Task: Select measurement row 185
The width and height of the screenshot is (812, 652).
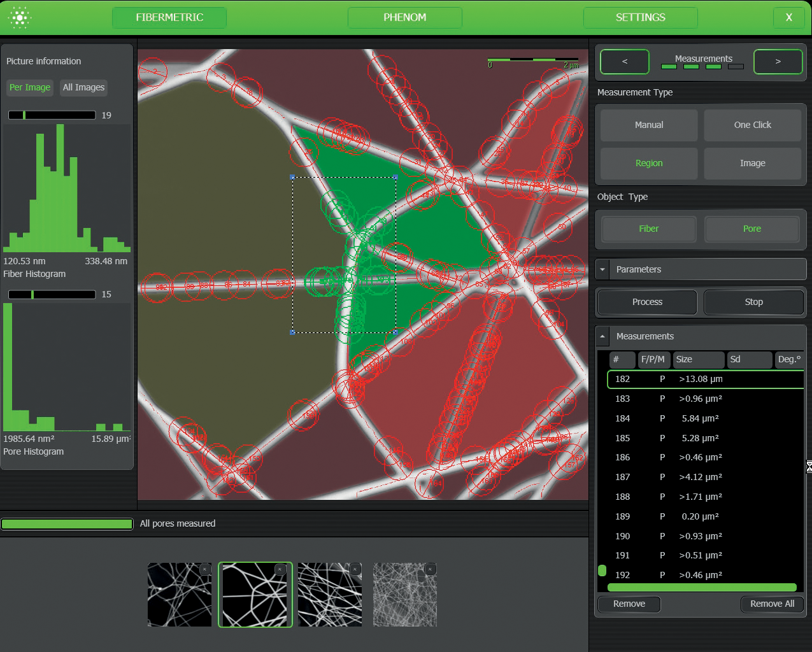Action: 701,438
